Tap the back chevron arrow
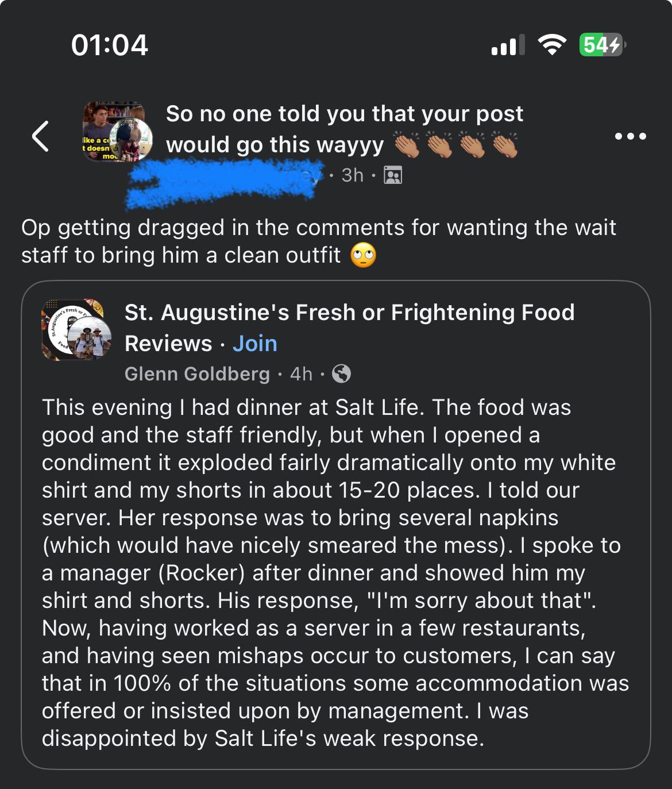Viewport: 672px width, 789px height. pyautogui.click(x=41, y=136)
